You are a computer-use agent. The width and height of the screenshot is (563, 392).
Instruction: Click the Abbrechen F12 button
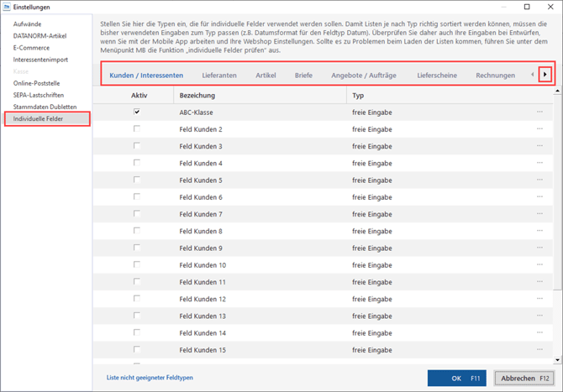tap(525, 378)
